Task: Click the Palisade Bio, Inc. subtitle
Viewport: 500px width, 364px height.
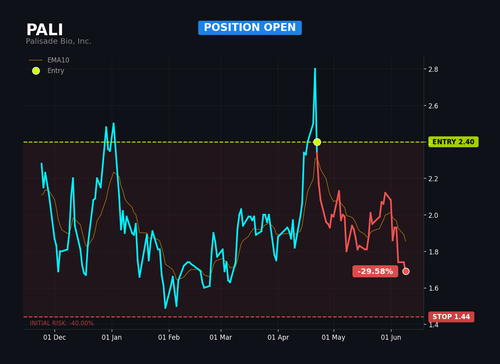Action: pyautogui.click(x=58, y=41)
